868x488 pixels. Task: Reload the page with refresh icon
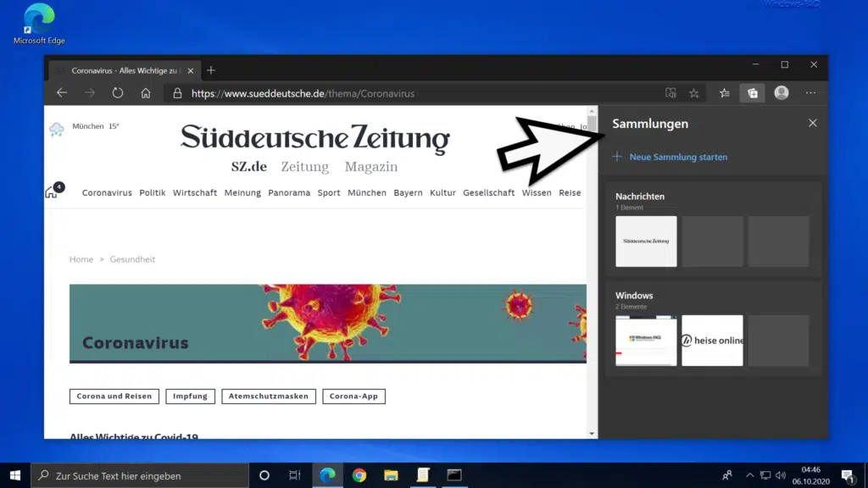click(117, 93)
